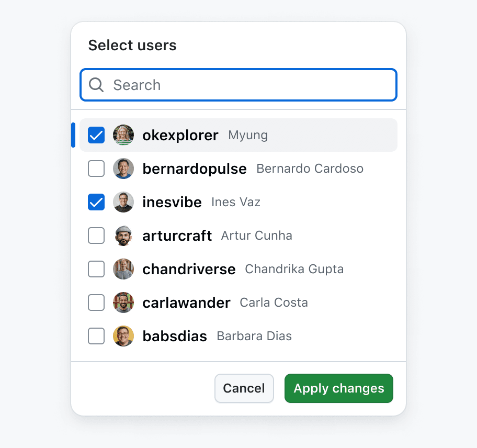Enable the arturcraft checkbox
This screenshot has width=477, height=448.
(96, 236)
